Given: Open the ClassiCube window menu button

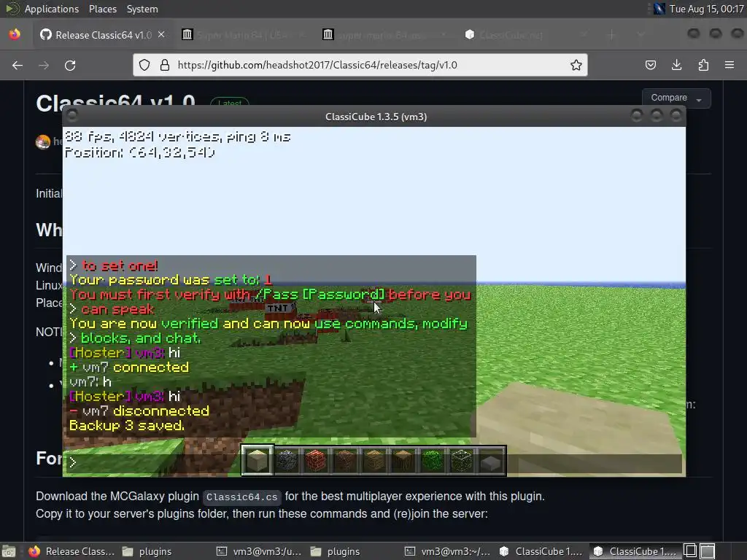Looking at the screenshot, I should (72, 116).
